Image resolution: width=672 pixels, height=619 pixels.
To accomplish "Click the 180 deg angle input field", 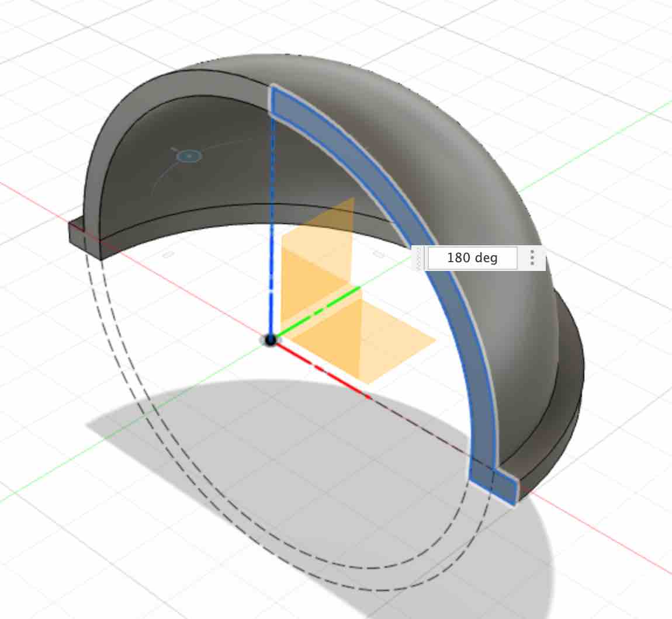I will point(472,258).
